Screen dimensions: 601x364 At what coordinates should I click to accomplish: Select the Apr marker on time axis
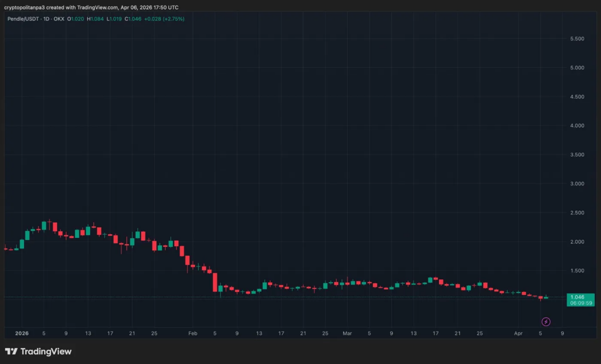[x=518, y=333]
